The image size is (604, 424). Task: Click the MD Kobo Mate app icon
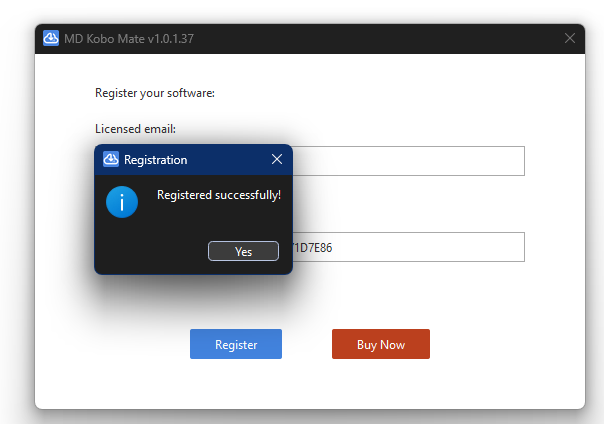click(x=51, y=38)
